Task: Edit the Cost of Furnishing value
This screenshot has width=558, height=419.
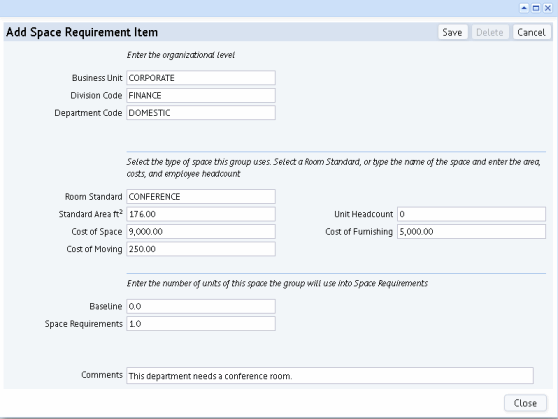Action: (x=471, y=231)
